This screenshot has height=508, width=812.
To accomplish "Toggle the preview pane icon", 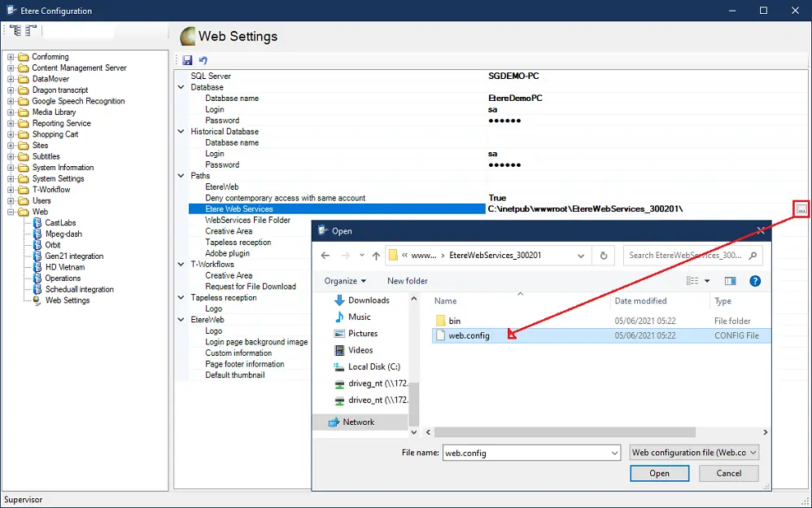I will pos(730,281).
